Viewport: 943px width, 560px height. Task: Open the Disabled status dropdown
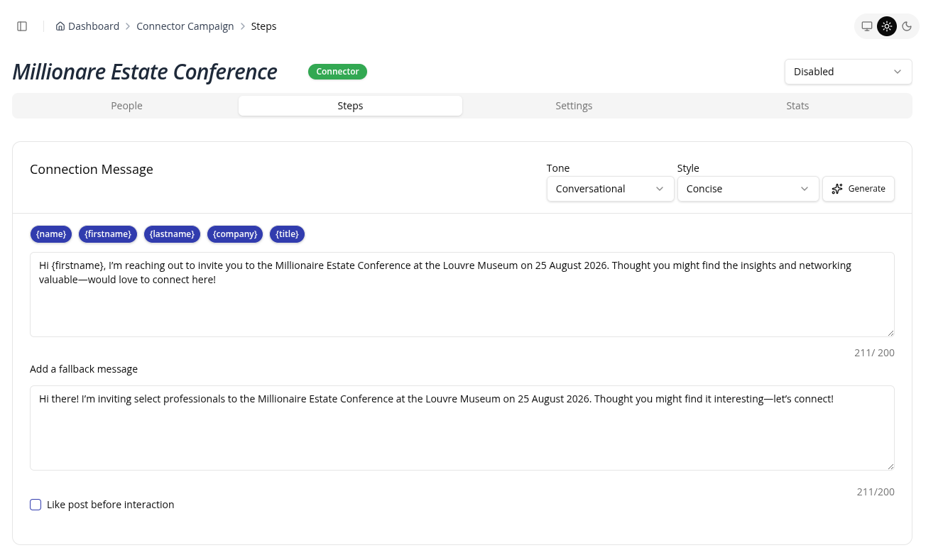click(848, 72)
